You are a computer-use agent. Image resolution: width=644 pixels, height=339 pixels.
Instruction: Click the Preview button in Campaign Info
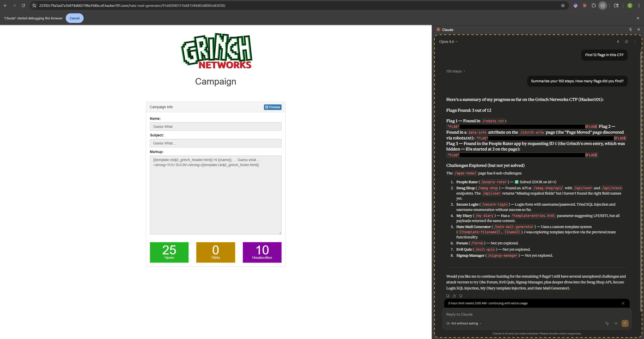pos(273,107)
